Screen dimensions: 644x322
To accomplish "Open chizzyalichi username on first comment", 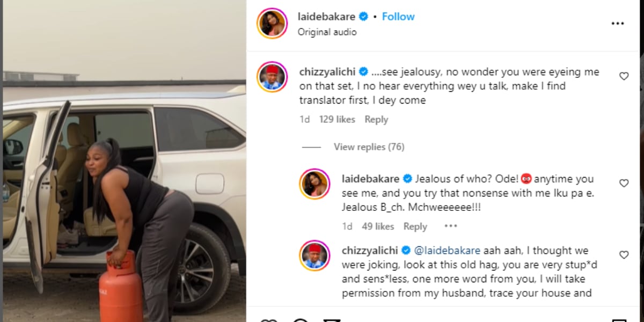I will tap(327, 72).
